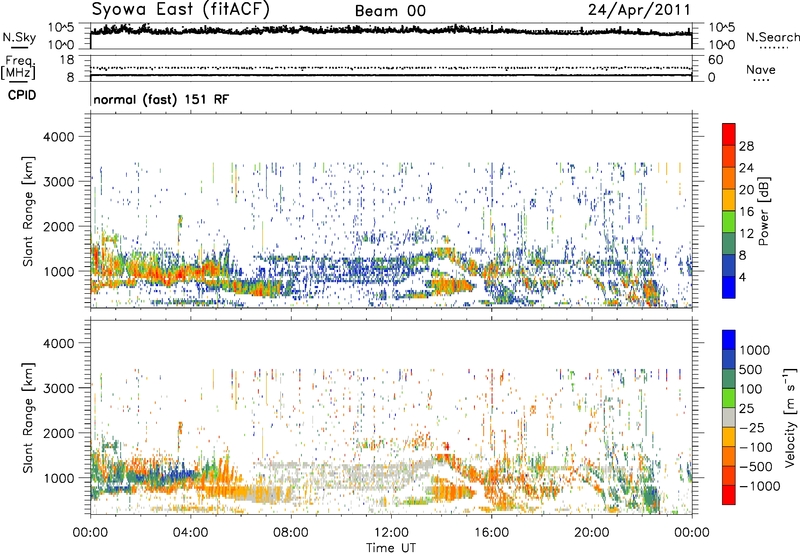Click the date '24/Apr/2011'

(x=639, y=10)
